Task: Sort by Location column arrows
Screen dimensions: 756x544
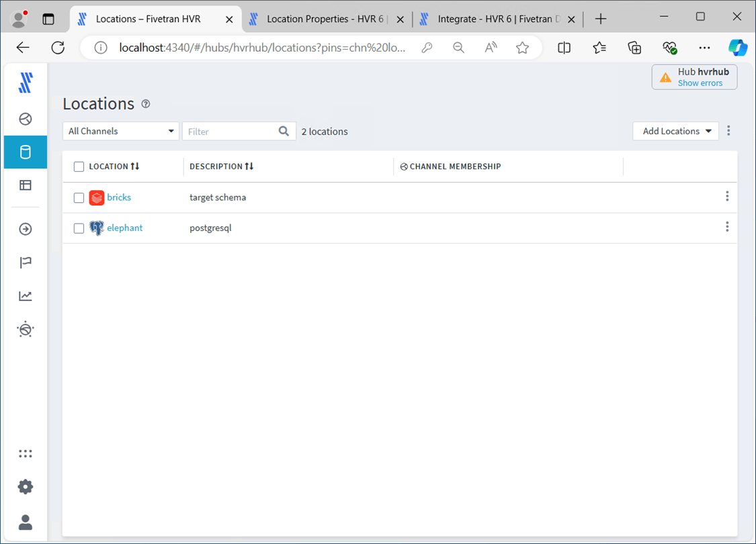Action: coord(135,167)
